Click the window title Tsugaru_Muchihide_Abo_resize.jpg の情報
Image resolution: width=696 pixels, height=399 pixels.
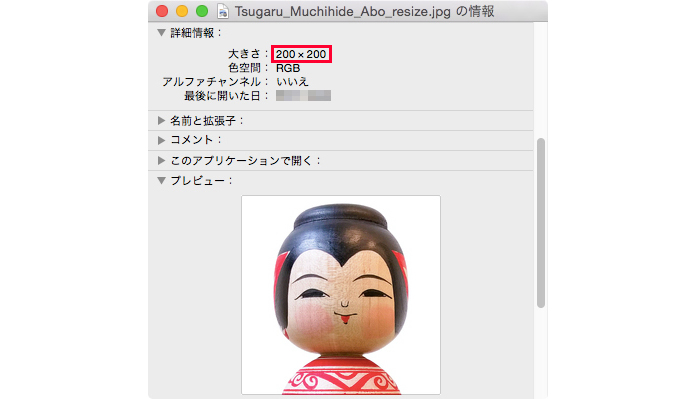click(x=364, y=12)
